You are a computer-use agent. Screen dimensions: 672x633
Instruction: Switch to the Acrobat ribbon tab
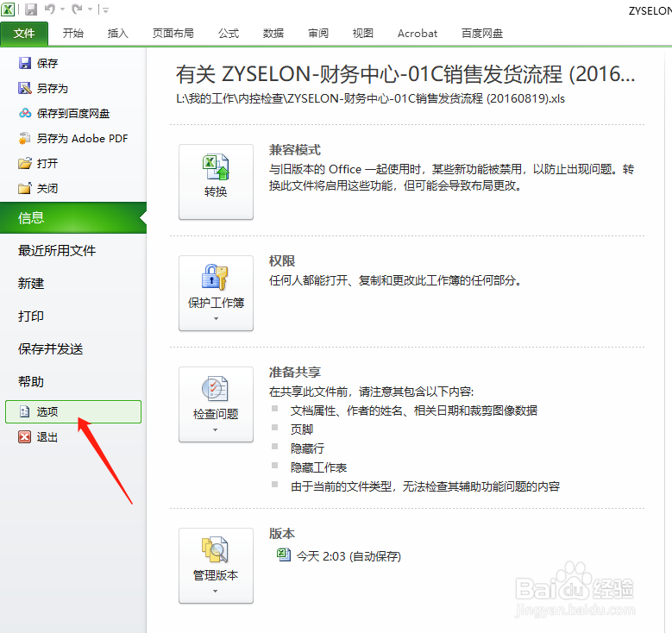click(x=418, y=34)
